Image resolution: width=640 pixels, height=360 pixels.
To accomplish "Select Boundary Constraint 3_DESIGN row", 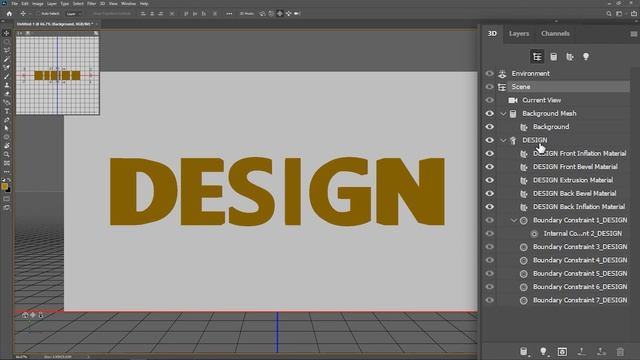I will [580, 247].
